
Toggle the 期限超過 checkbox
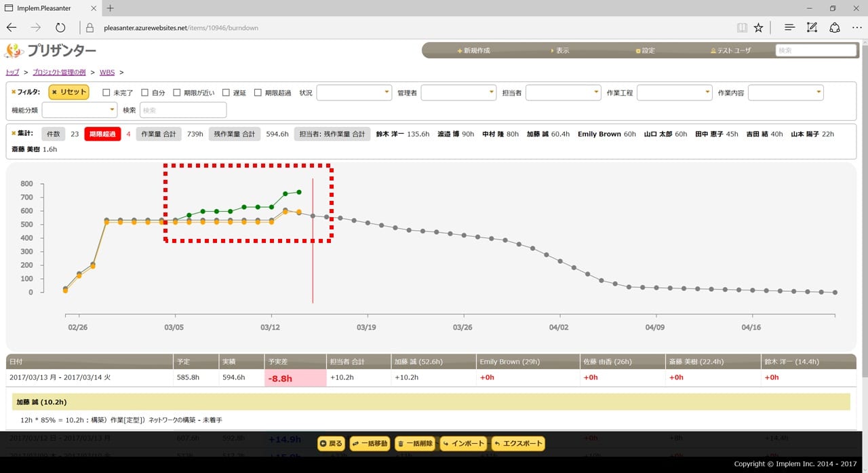(258, 93)
